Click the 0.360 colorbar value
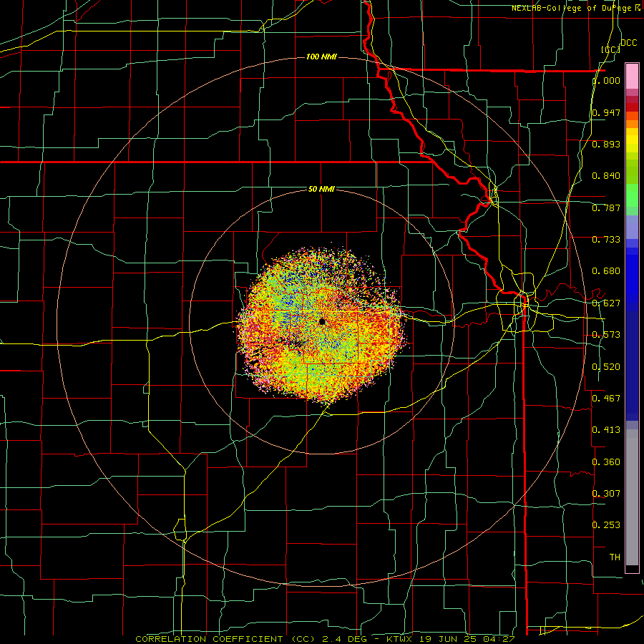The image size is (644, 644). [606, 462]
